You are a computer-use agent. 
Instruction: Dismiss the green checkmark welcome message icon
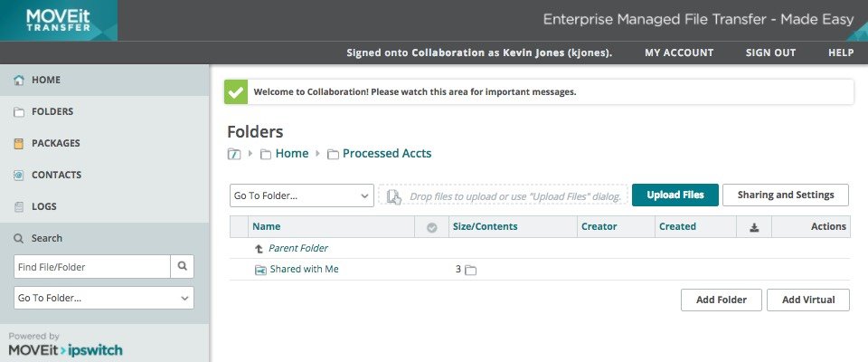[x=236, y=91]
